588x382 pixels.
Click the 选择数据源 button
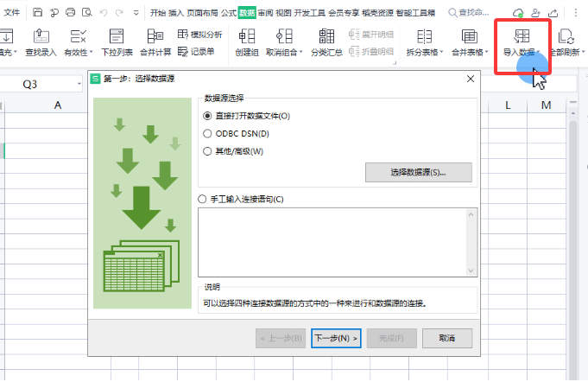[x=418, y=173]
